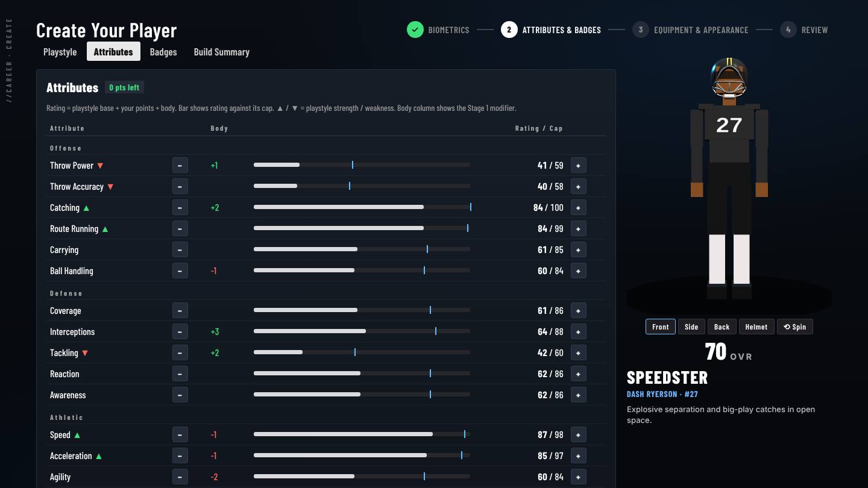Increase Interceptions rating

[x=578, y=331]
